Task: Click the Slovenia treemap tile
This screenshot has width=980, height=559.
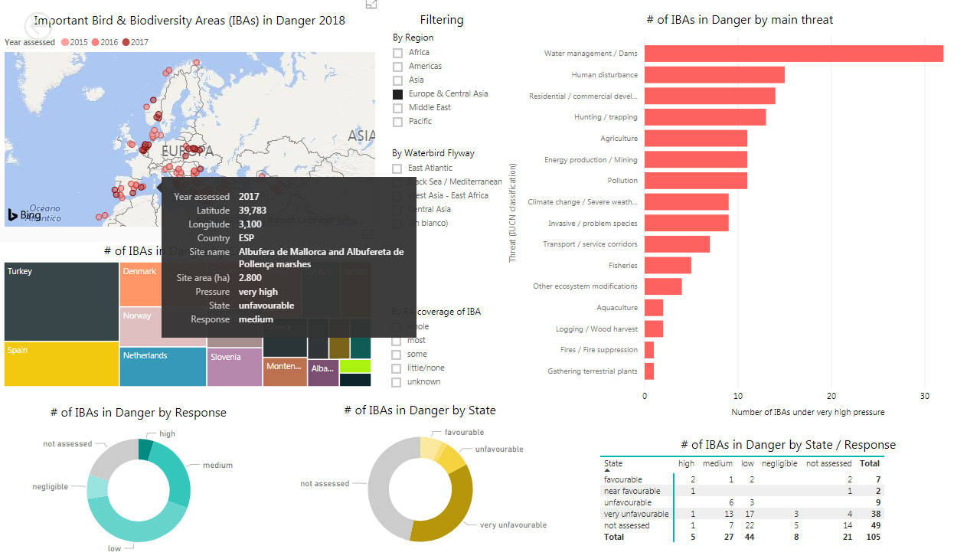Action: [x=234, y=367]
